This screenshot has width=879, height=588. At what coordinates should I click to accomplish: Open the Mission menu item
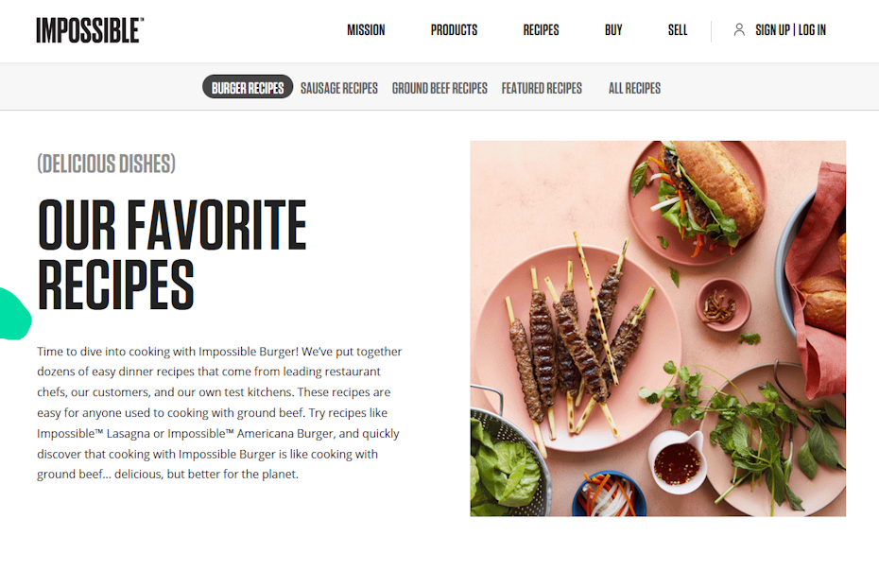point(366,30)
